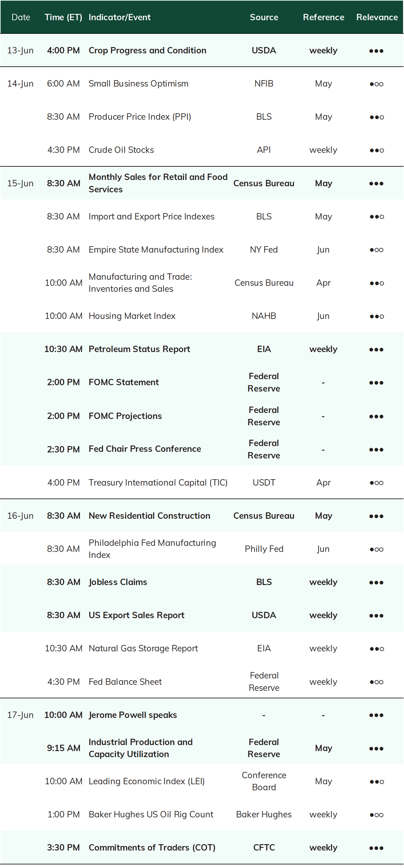Click the Baker Hughes source cell
The height and width of the screenshot is (868, 404).
point(264,814)
